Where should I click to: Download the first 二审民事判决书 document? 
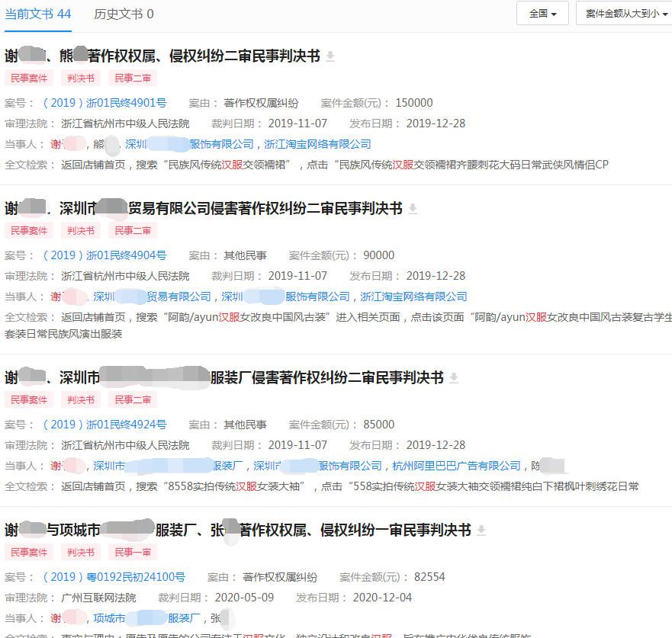[330, 56]
